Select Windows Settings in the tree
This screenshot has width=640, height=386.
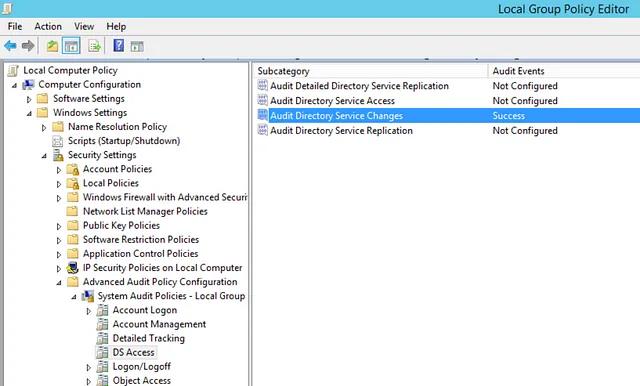[90, 113]
